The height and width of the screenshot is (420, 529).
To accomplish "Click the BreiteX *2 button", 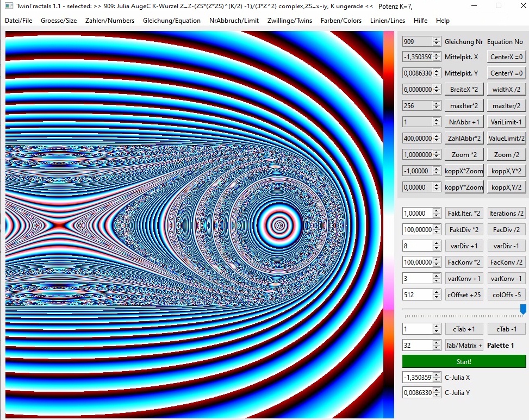I will tap(464, 89).
